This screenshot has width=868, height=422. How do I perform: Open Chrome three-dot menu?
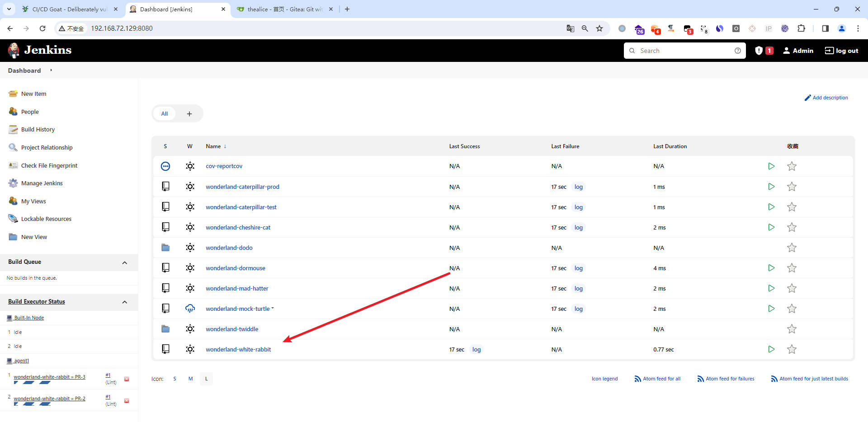click(x=858, y=28)
